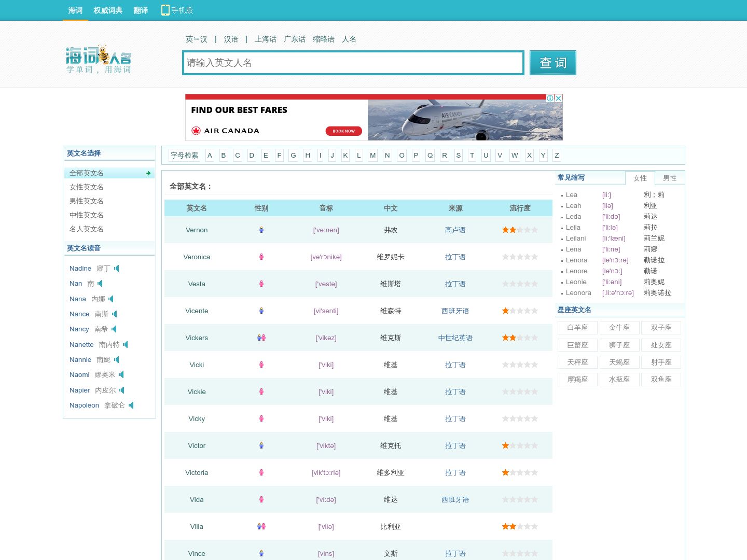Click the popularity stars for Vernon
The width and height of the screenshot is (747, 560).
coord(520,230)
